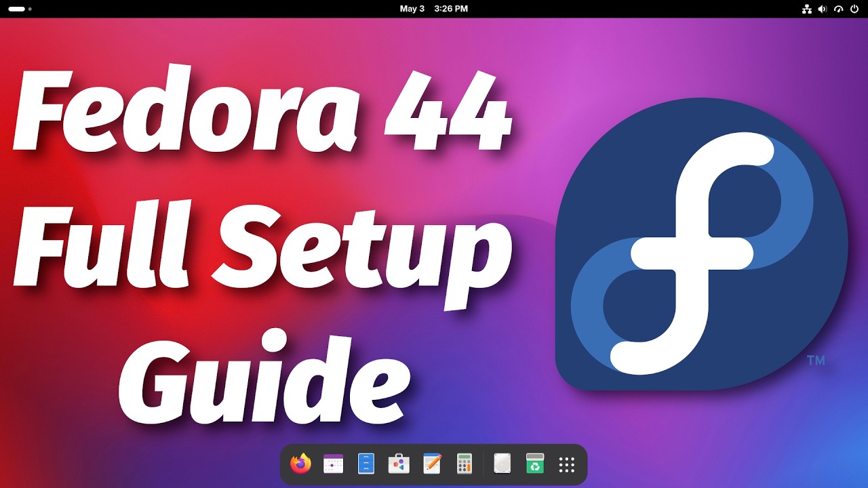Screen dimensions: 868x488
Task: Click the May 3 date in top bar
Action: point(412,9)
